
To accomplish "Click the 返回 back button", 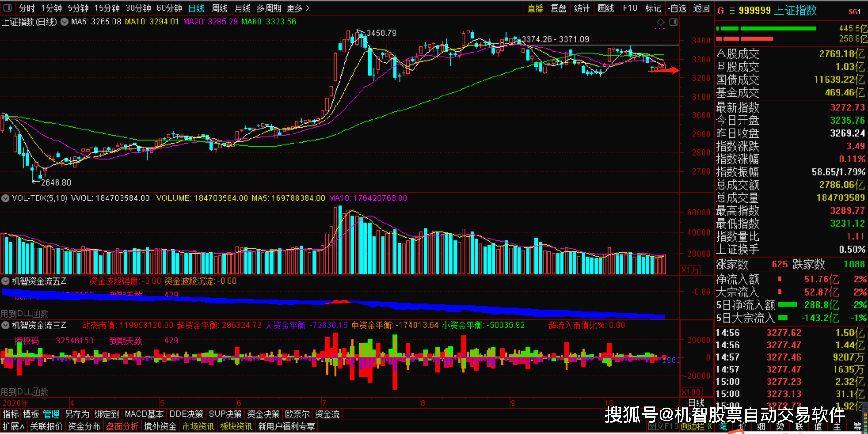I will 702,8.
